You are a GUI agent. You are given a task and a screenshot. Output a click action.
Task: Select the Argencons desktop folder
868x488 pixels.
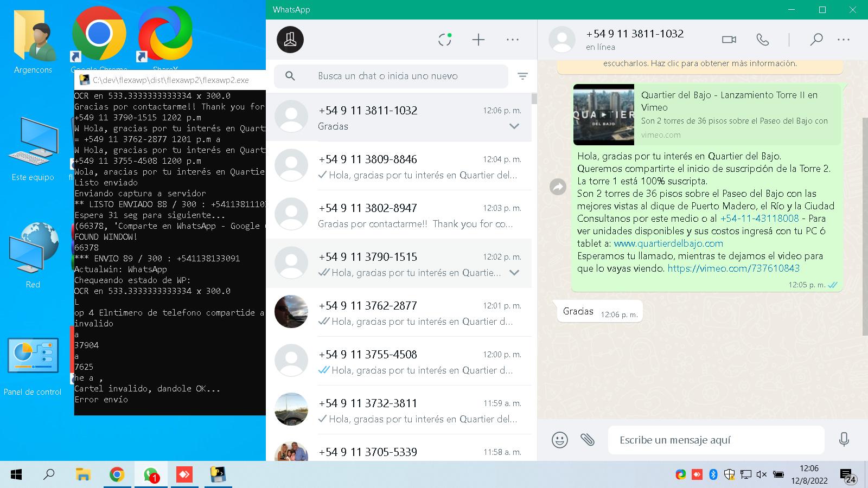point(33,42)
